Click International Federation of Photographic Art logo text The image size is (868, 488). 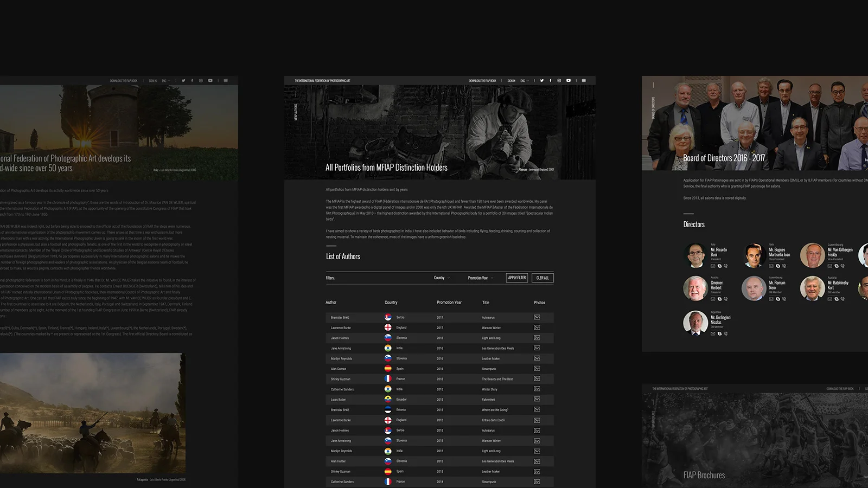(322, 81)
